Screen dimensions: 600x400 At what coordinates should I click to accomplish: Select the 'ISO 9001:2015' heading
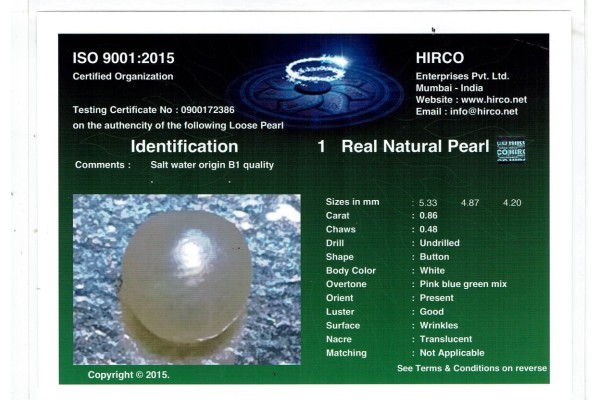pyautogui.click(x=124, y=58)
